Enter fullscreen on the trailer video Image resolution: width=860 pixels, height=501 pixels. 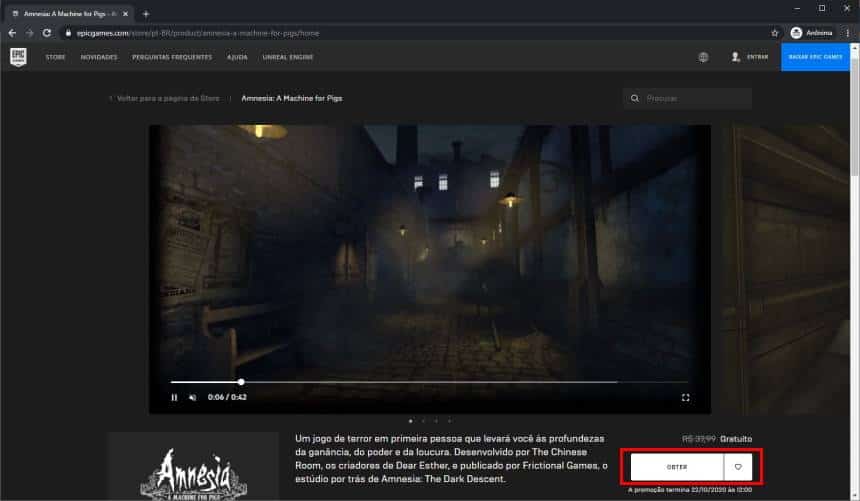click(686, 397)
